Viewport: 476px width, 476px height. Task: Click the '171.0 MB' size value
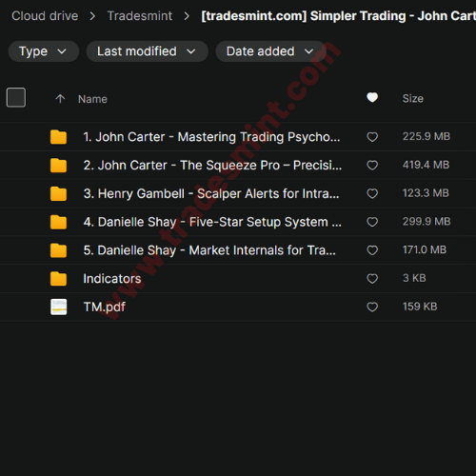pos(425,249)
